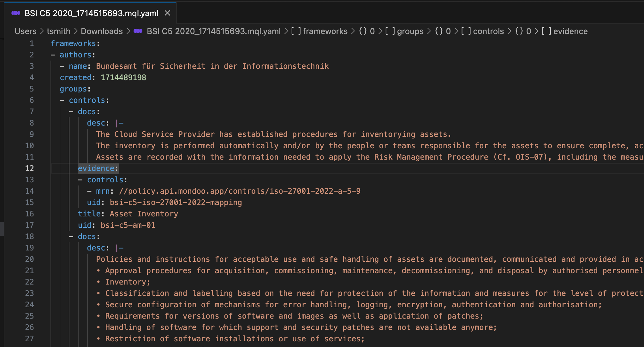644x347 pixels.
Task: Click the Users breadcrumb entry
Action: pos(25,31)
